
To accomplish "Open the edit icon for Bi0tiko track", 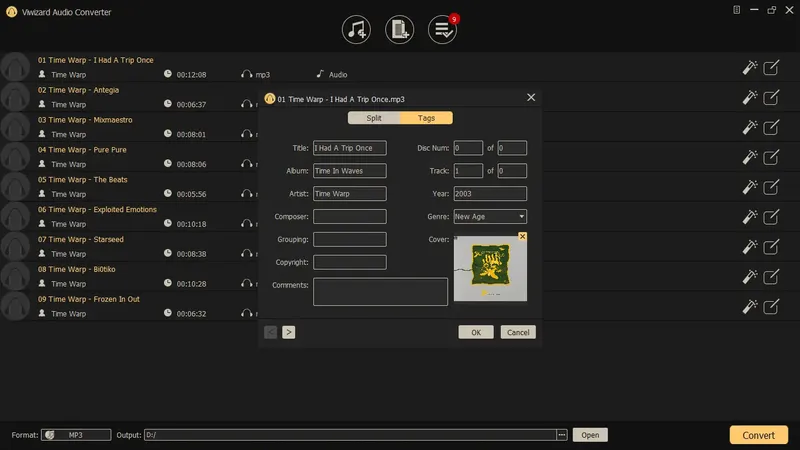I will coord(771,277).
